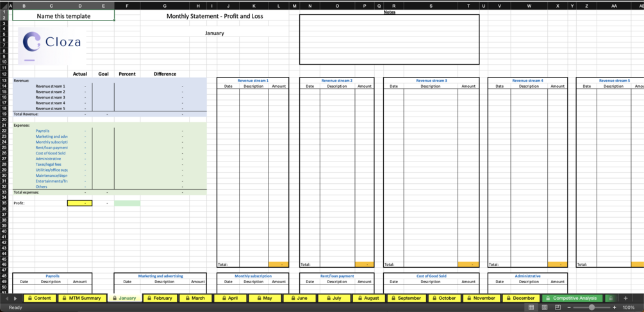Select column S header
The height and width of the screenshot is (312, 644).
click(431, 6)
